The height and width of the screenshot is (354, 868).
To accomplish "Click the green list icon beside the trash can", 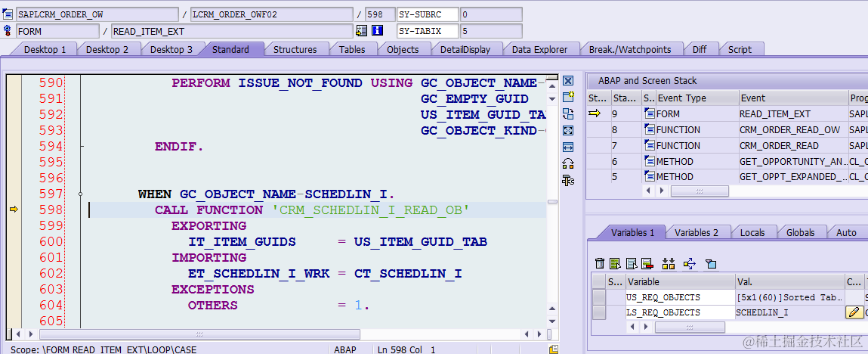I will pyautogui.click(x=614, y=264).
